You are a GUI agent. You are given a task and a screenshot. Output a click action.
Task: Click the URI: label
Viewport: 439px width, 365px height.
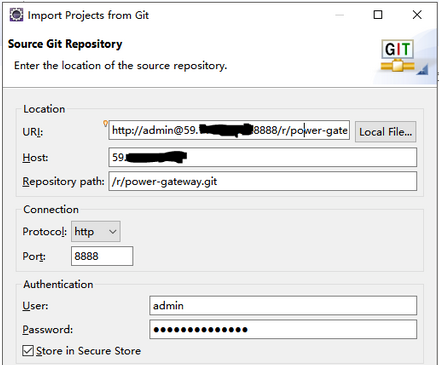(x=33, y=132)
